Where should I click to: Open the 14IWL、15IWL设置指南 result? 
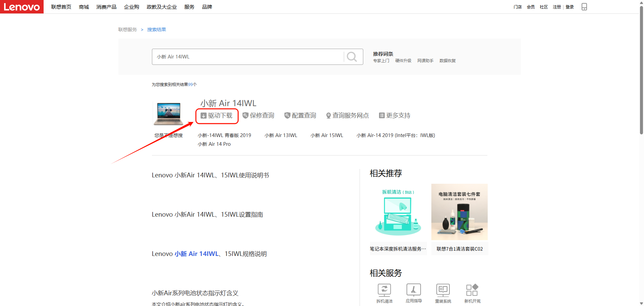207,215
